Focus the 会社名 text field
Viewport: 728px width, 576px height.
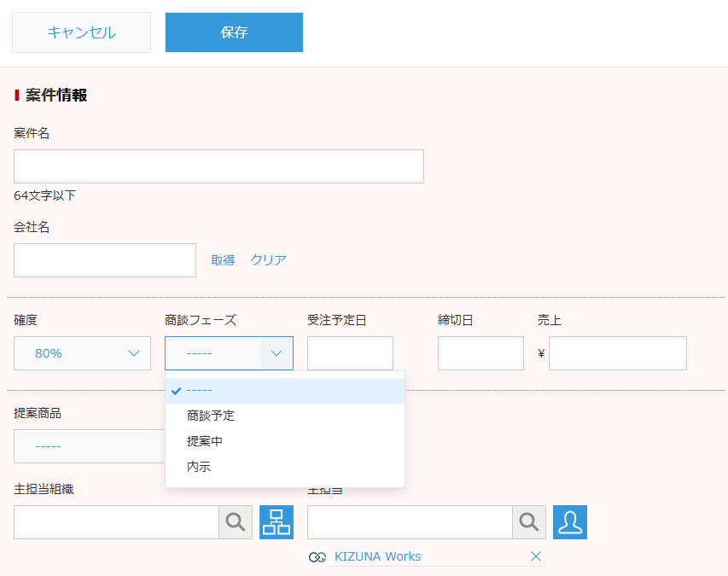(x=105, y=260)
